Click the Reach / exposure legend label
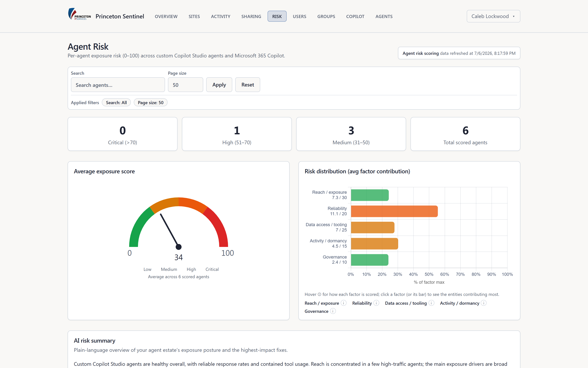588x368 pixels. click(322, 303)
